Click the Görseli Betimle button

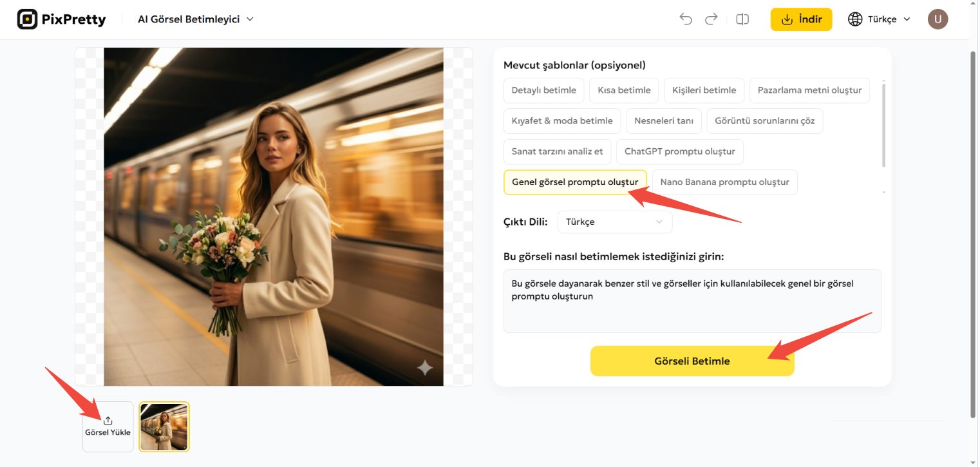point(692,361)
